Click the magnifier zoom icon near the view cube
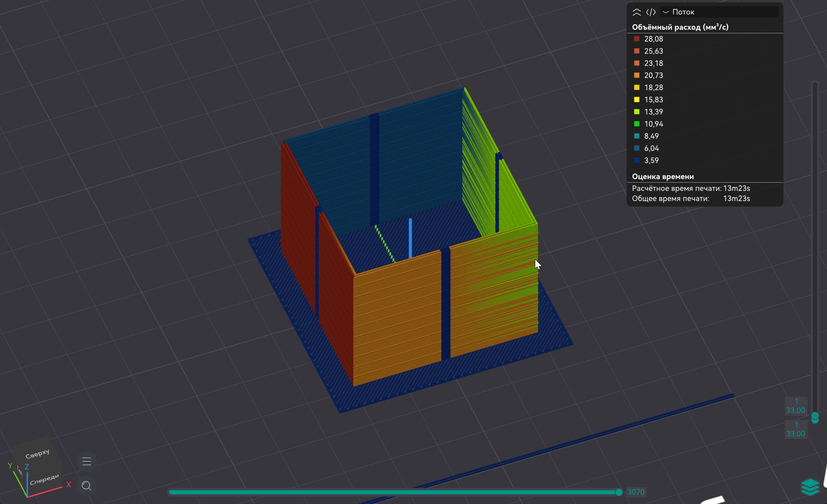The image size is (827, 504). click(x=87, y=486)
